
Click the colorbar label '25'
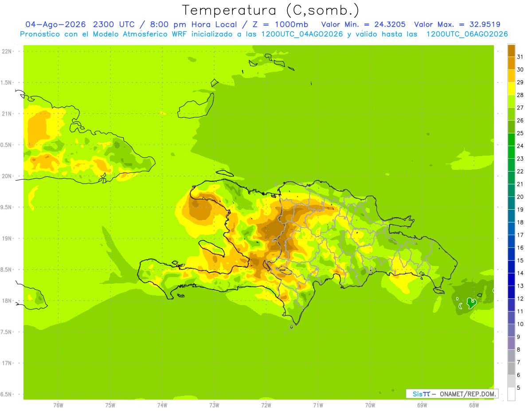click(520, 133)
